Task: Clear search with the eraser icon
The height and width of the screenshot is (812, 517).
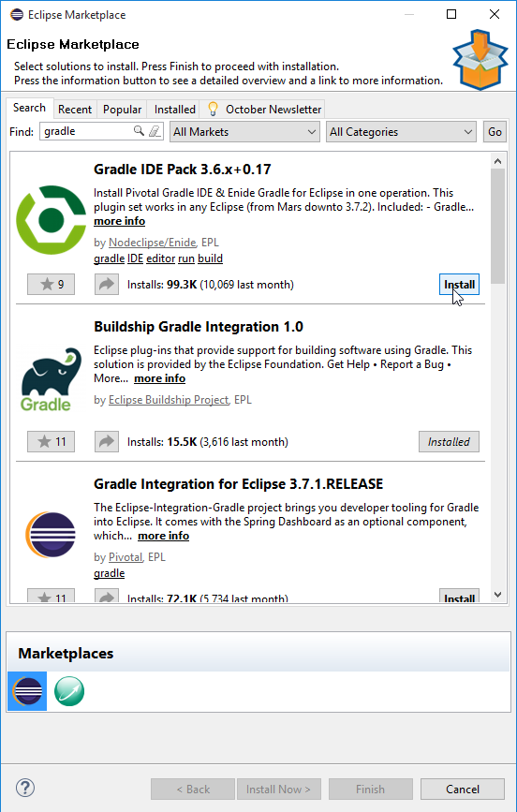Action: point(155,131)
